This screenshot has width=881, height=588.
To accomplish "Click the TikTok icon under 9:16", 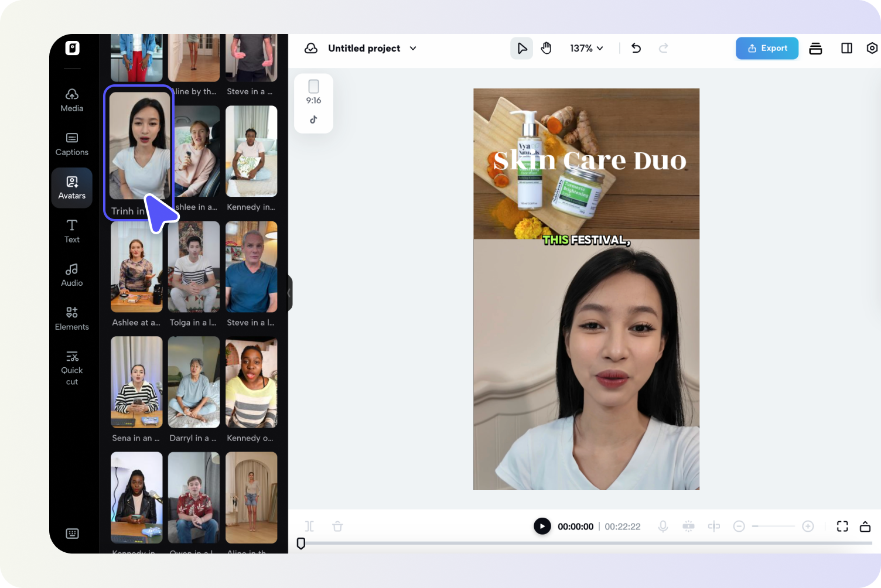I will pos(313,119).
